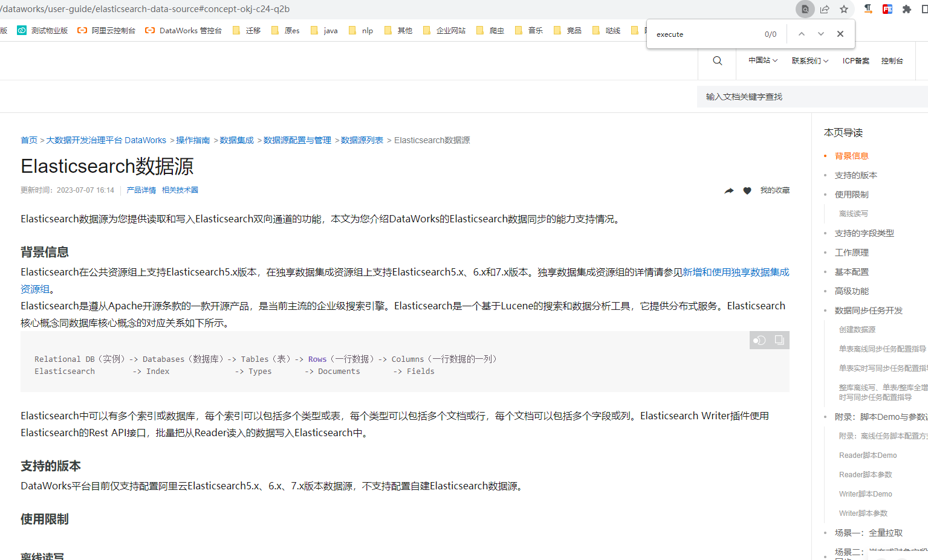Screen dimensions: 928x560
Task: Jump to 高级功能 in page guide
Action: click(x=852, y=291)
